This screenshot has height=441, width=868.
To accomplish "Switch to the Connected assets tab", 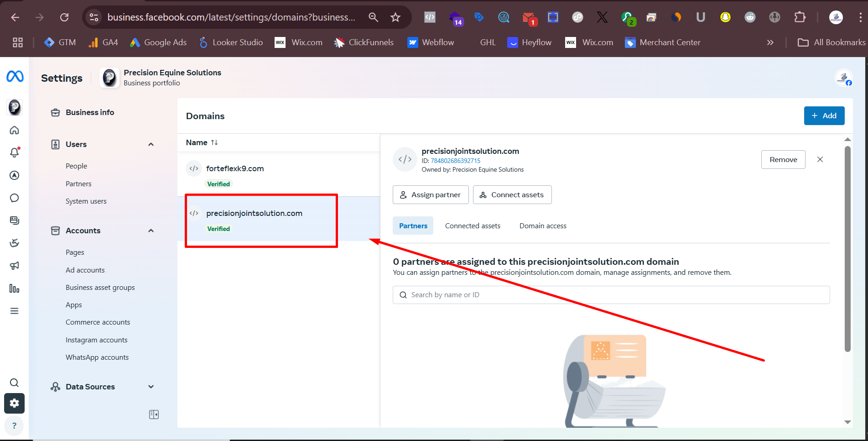I will click(473, 226).
